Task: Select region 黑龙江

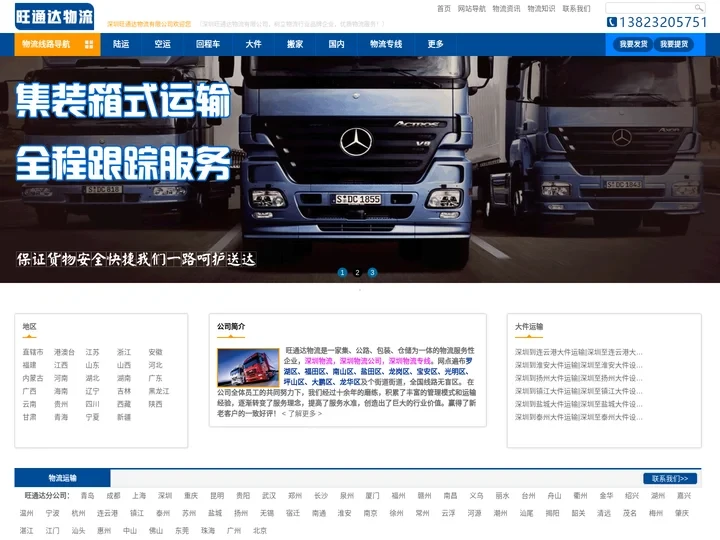Action: 159,391
